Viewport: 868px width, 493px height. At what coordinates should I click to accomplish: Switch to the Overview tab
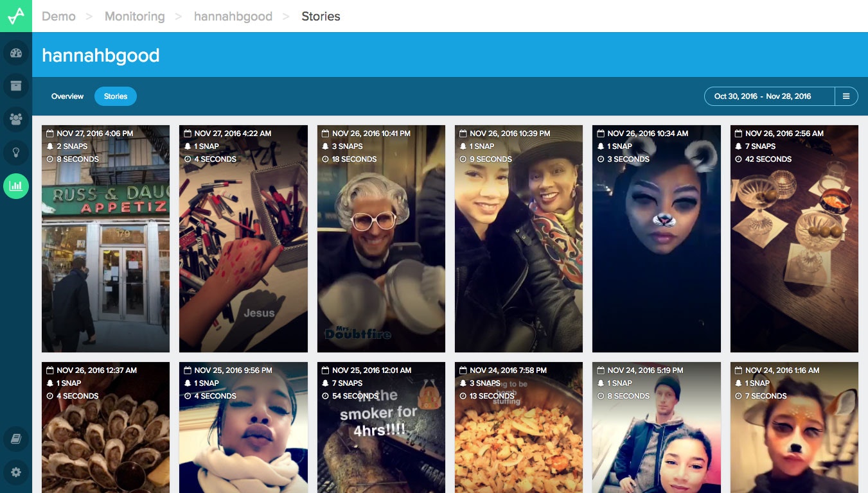[67, 96]
